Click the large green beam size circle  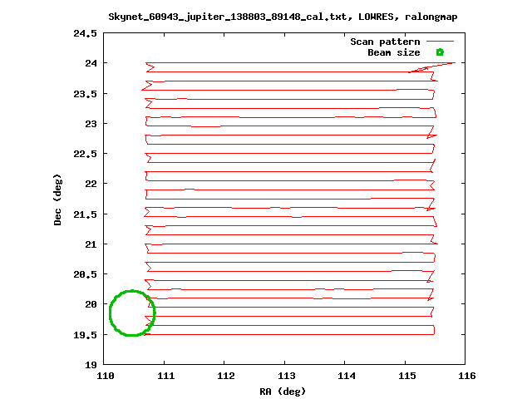pyautogui.click(x=132, y=313)
